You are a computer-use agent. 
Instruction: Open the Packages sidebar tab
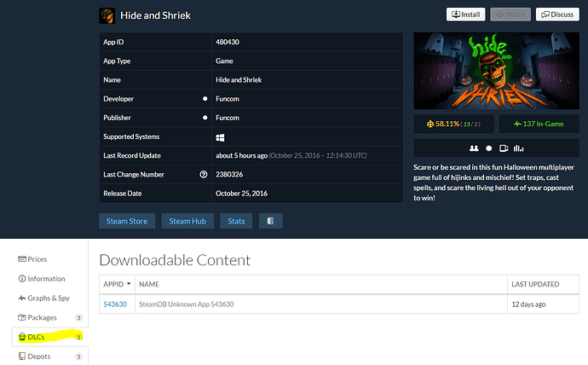pyautogui.click(x=50, y=318)
